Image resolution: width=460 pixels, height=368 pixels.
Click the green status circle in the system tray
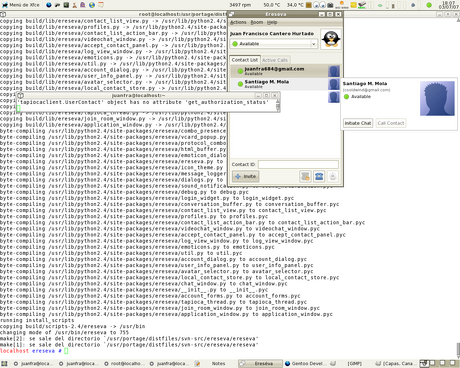coord(429,5)
